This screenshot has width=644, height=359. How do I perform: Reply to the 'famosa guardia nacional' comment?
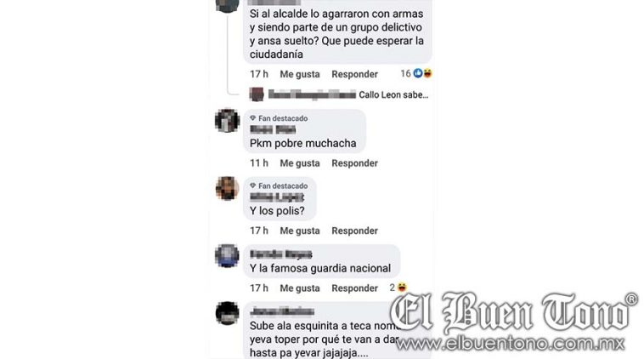click(x=355, y=288)
